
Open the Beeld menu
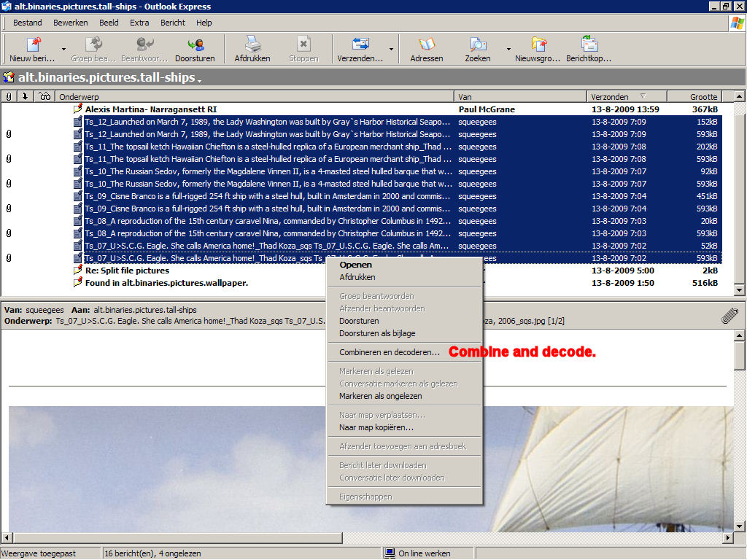tap(109, 23)
